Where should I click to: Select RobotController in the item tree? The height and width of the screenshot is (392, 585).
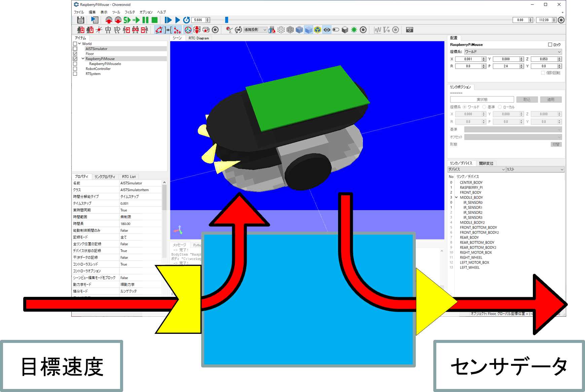[x=98, y=69]
